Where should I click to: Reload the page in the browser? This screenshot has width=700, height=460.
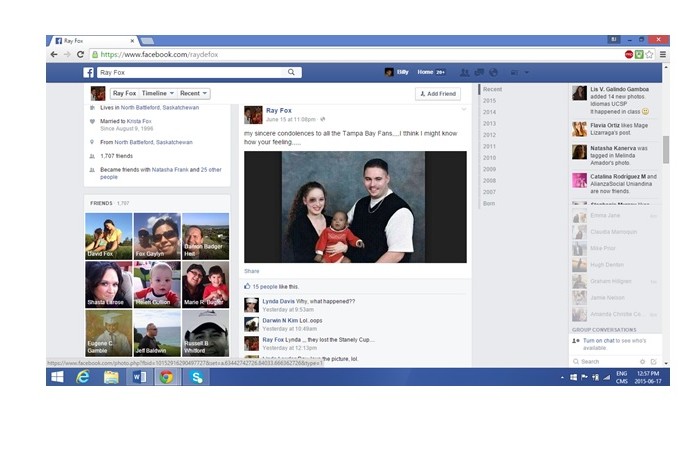pos(80,54)
